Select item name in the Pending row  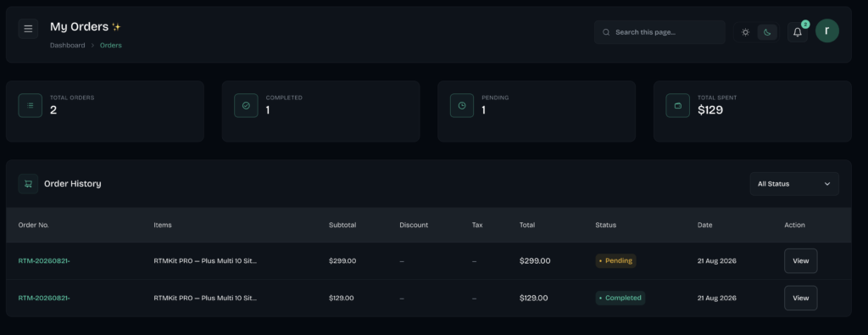[x=205, y=261]
